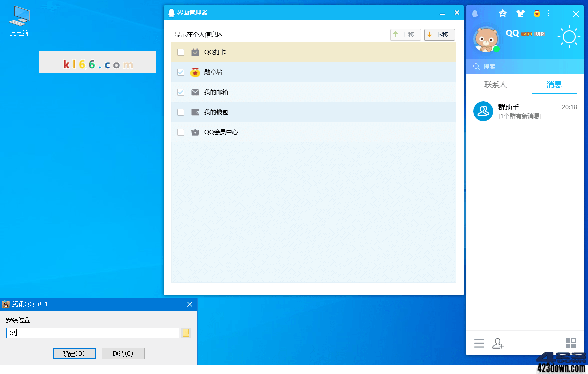Click the 我的钱包 wallet icon
The width and height of the screenshot is (588, 374).
pos(195,112)
